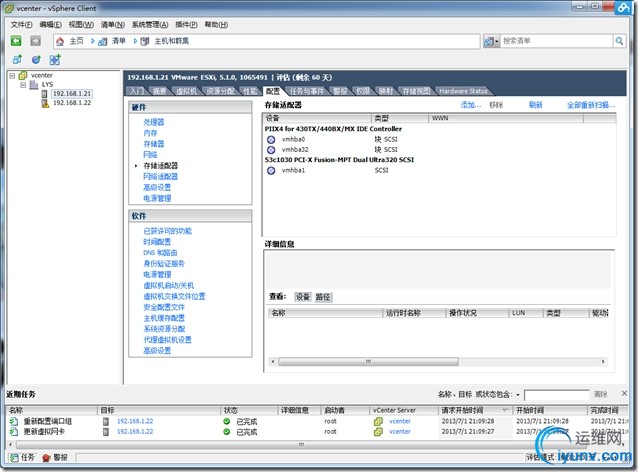Click the inventory search input field
638x472 pixels.
557,41
